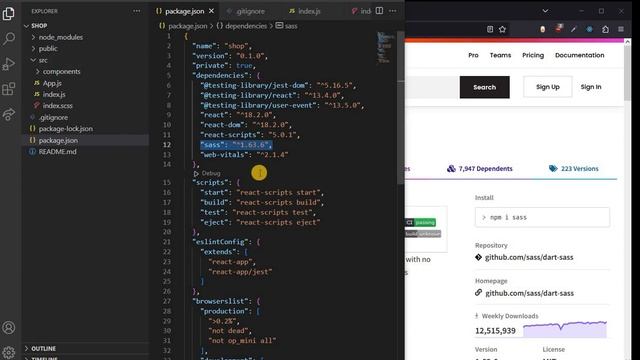Switch to the index.js tab
The width and height of the screenshot is (640, 360).
tap(305, 11)
